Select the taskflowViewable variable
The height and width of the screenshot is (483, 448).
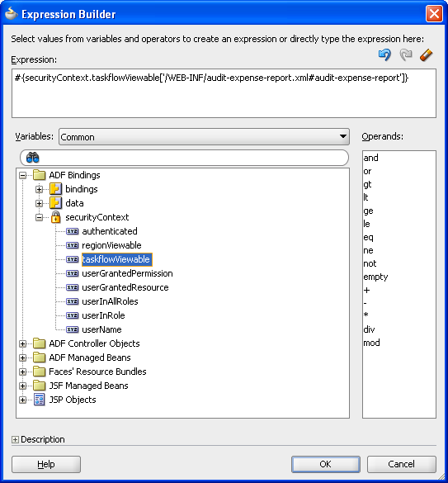(x=116, y=259)
